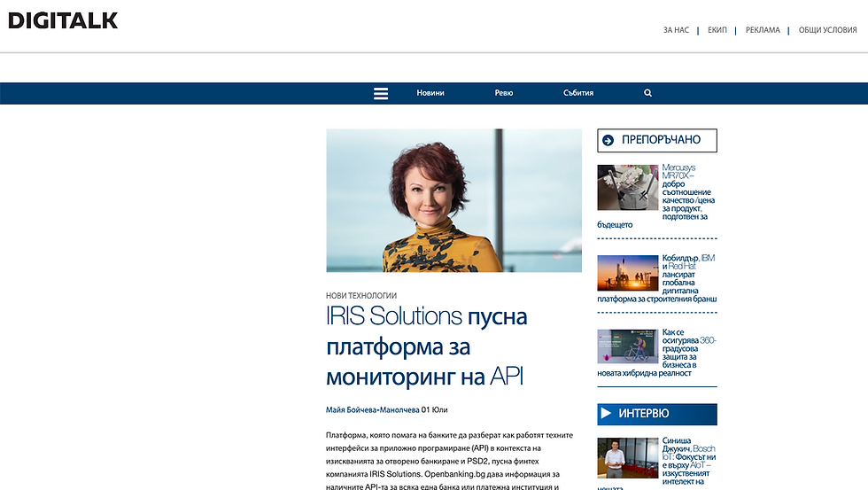
Task: Click the play triangle icon beside ИНТЕРВЮ
Action: (606, 414)
